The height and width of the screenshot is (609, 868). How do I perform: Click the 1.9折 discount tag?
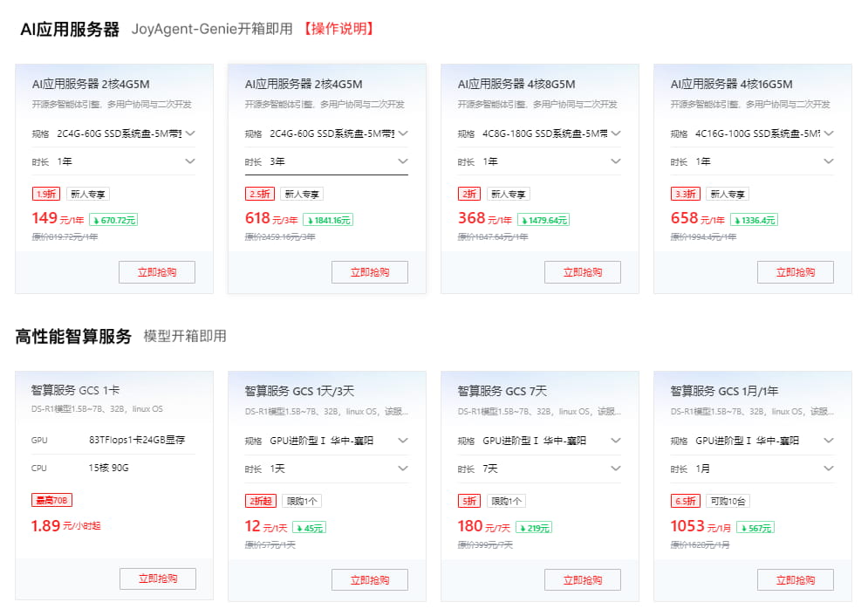click(44, 195)
